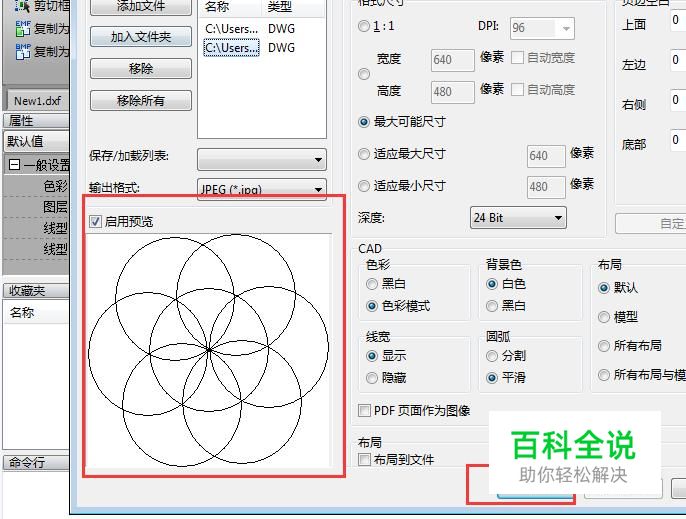Viewport: 686px width, 519px height.
Task: Click the 移除所有 button
Action: coord(141,101)
